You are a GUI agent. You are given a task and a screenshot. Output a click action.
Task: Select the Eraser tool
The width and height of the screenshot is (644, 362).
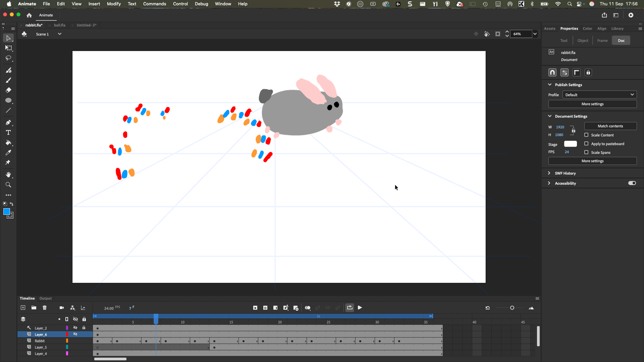point(8,90)
